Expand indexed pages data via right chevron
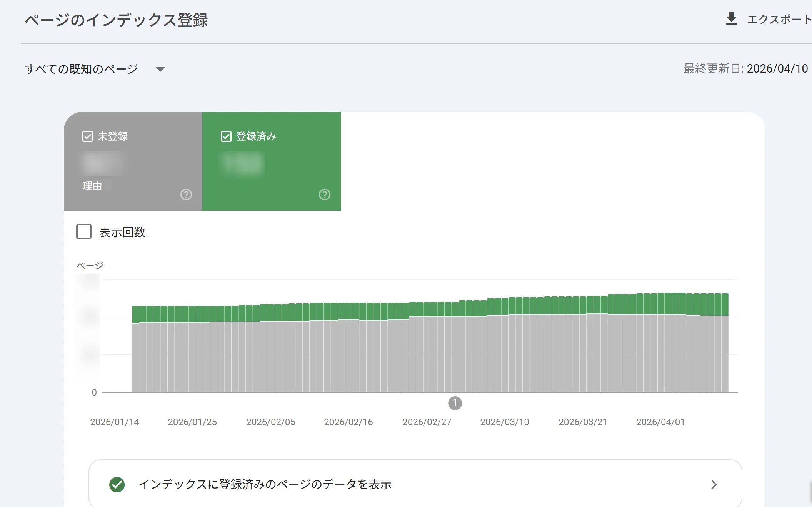The height and width of the screenshot is (507, 812). tap(714, 485)
